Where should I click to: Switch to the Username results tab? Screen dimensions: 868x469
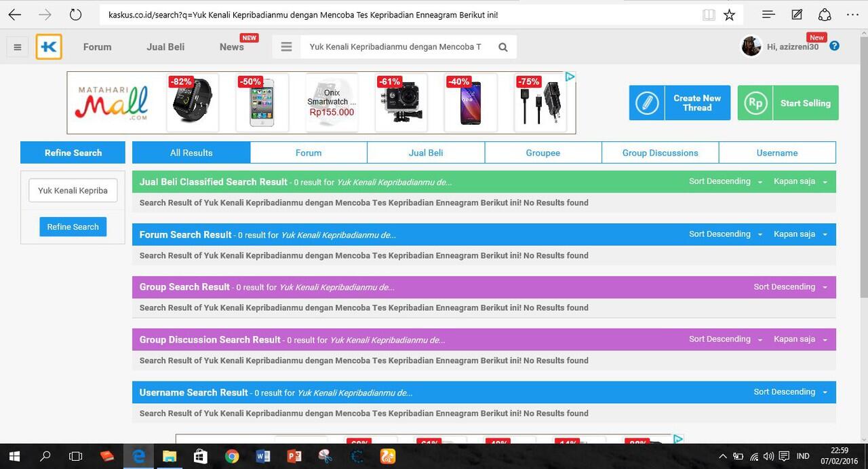pyautogui.click(x=777, y=153)
